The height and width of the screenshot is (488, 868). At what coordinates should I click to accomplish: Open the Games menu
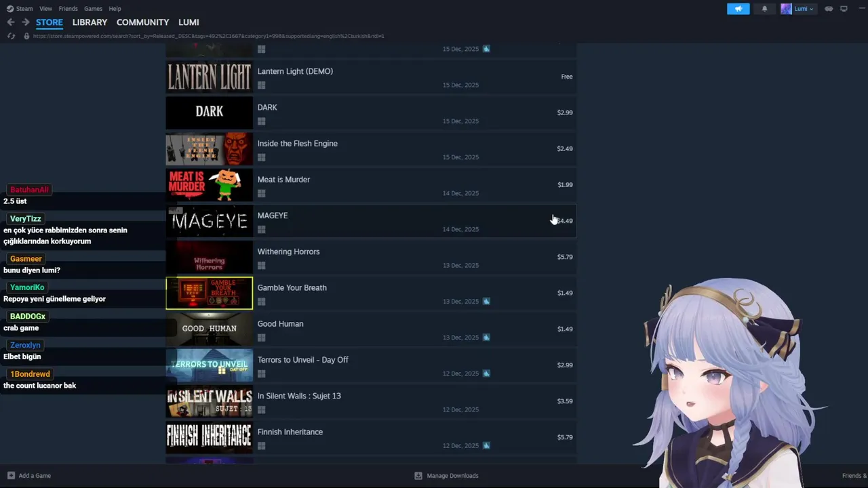93,9
